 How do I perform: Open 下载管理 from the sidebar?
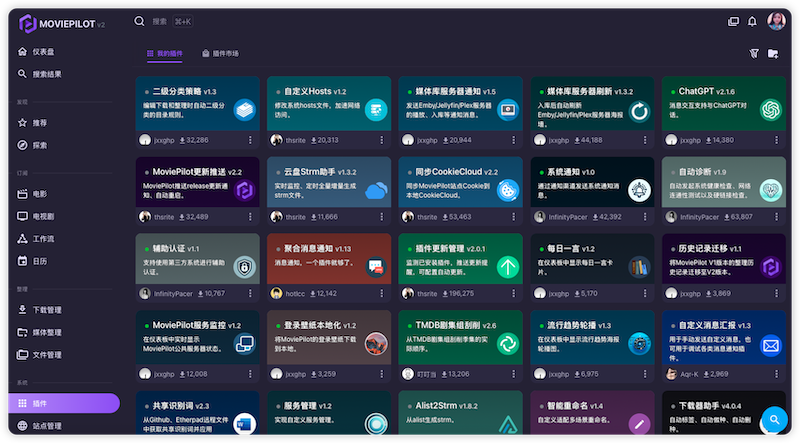(x=47, y=311)
